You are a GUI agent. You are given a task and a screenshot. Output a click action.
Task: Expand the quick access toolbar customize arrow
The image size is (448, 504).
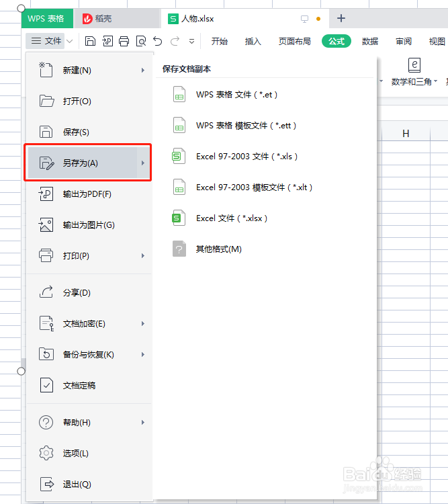coord(192,41)
